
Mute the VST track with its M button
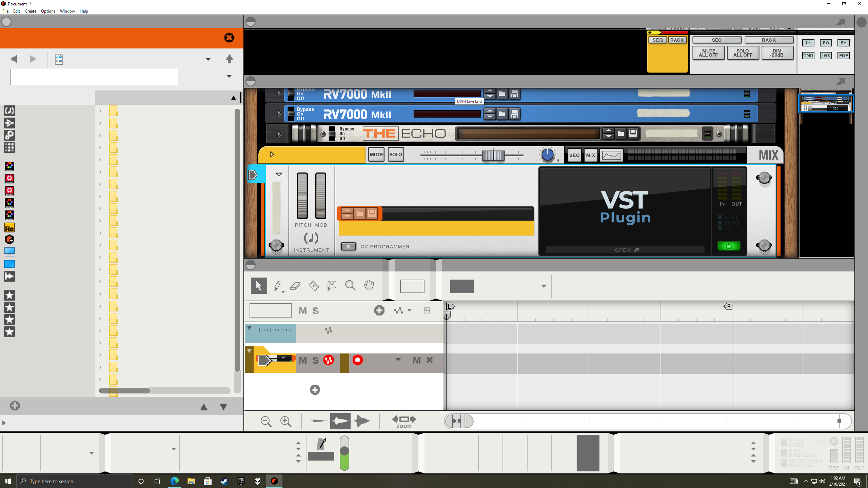(303, 360)
